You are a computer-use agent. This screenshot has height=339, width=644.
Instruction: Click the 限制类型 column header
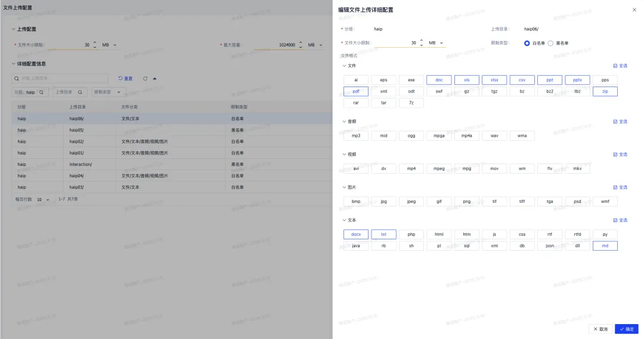point(239,107)
